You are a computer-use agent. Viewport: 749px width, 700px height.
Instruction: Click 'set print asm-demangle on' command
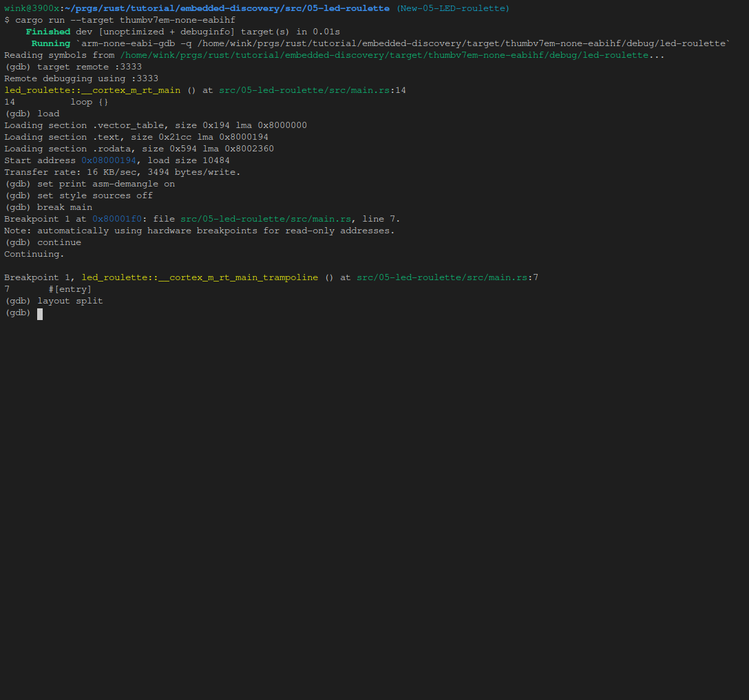[x=106, y=184]
